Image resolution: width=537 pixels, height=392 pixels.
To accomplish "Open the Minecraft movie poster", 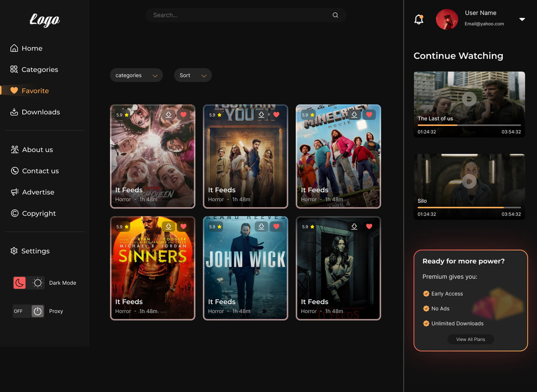I will click(338, 156).
